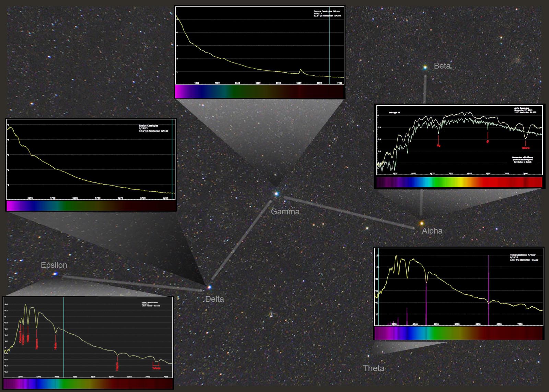Select the Beta star point
The height and width of the screenshot is (392, 549).
[425, 68]
